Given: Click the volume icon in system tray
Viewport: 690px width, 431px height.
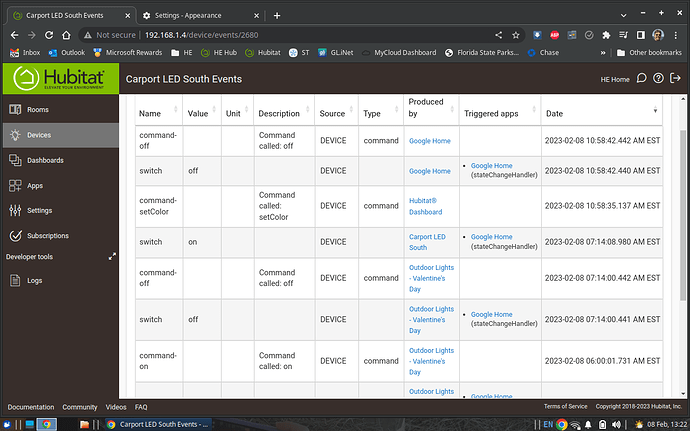Looking at the screenshot, I should coord(617,424).
